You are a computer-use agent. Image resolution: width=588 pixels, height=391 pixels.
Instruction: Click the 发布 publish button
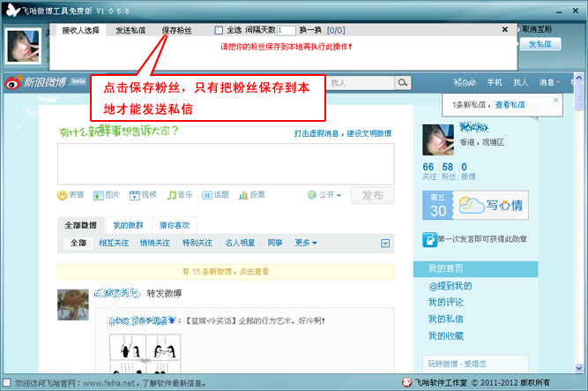(x=372, y=195)
